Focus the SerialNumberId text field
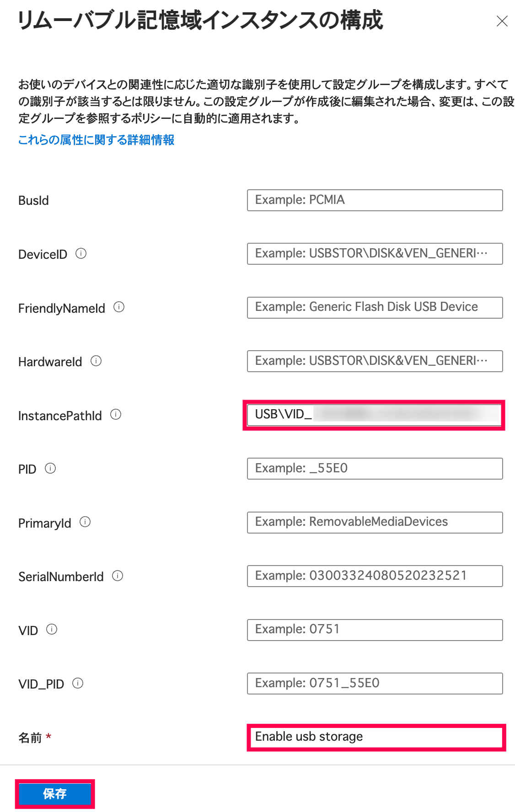This screenshot has width=515, height=812. pyautogui.click(x=375, y=576)
